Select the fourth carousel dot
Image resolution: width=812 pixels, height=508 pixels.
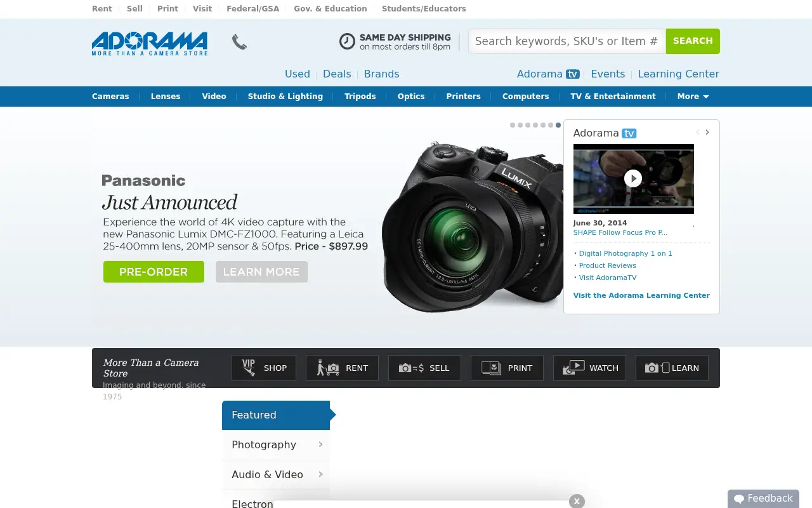click(x=535, y=125)
